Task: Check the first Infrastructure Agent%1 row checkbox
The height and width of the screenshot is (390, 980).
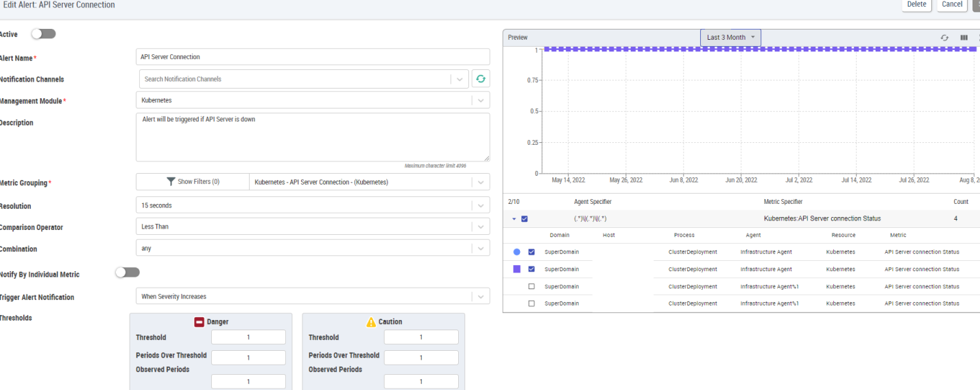Action: 531,286
